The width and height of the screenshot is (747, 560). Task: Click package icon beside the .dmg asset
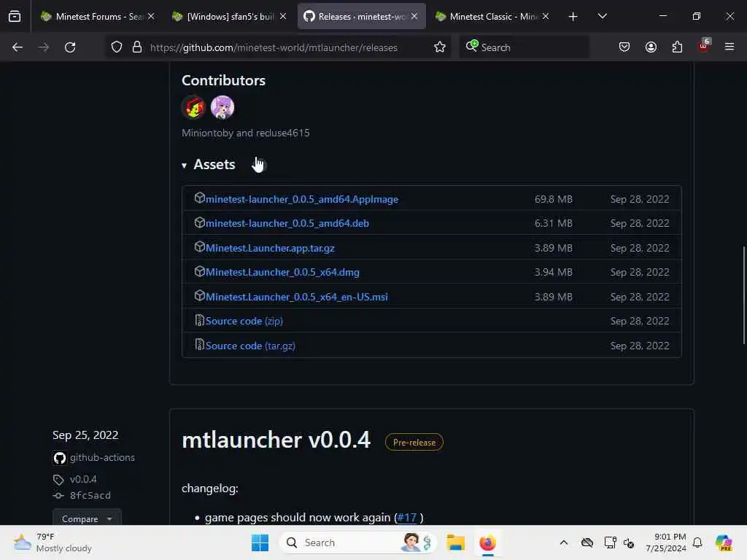[200, 271]
